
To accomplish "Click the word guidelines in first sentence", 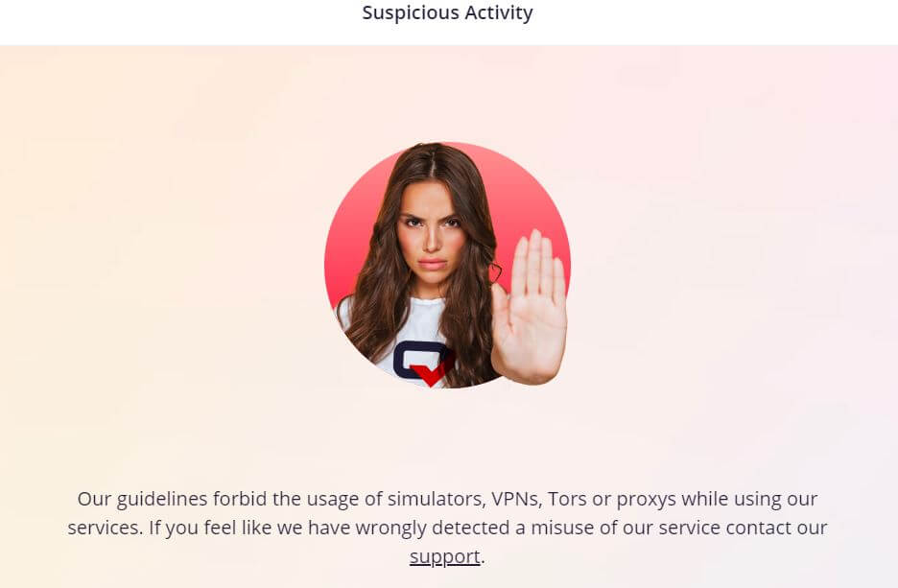I will tap(162, 500).
